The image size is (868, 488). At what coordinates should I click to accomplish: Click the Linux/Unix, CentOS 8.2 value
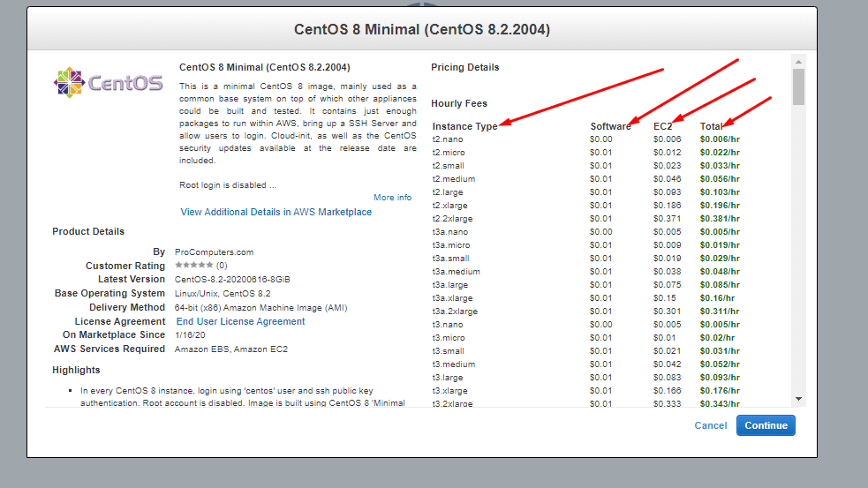tap(223, 294)
